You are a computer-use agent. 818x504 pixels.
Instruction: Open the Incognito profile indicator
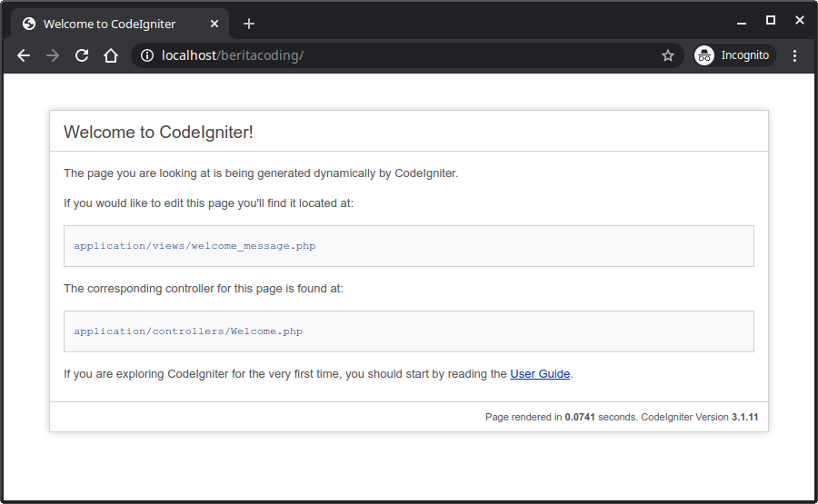735,55
